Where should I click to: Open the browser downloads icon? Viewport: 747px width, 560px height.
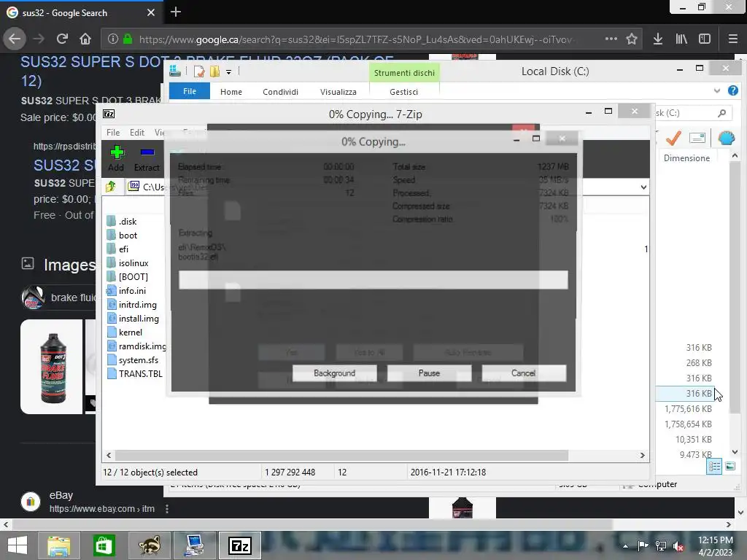click(658, 39)
